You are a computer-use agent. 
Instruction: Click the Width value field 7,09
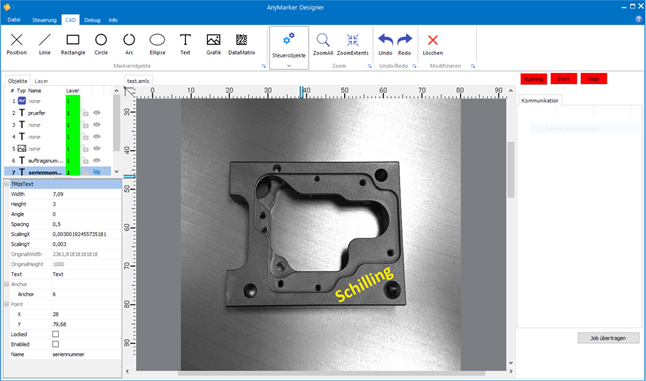pos(86,194)
